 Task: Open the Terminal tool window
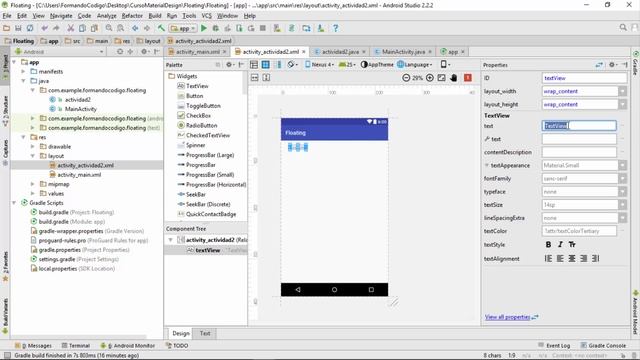tap(76, 345)
